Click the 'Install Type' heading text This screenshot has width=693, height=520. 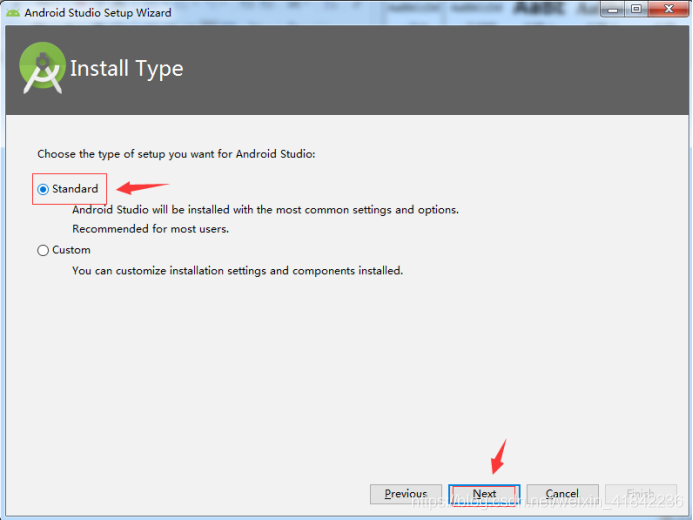126,68
